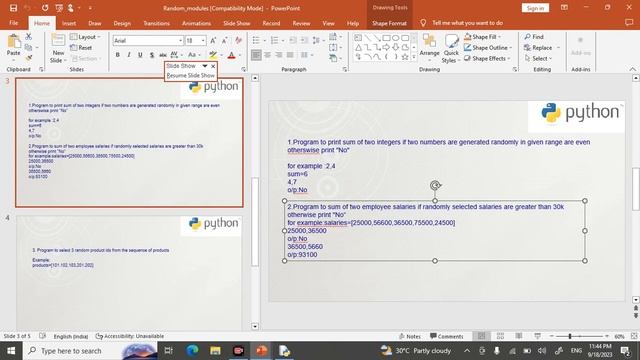Click the numbered list icon
640x360 pixels.
tap(274, 40)
